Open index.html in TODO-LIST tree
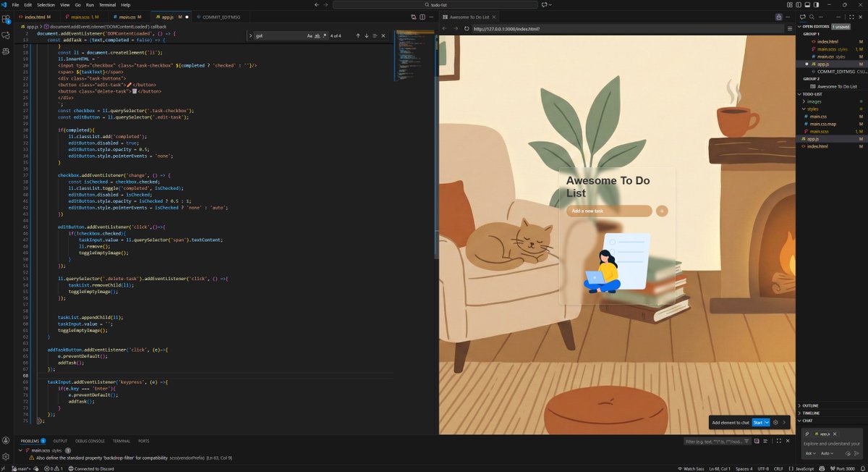The width and height of the screenshot is (868, 472). click(x=817, y=146)
